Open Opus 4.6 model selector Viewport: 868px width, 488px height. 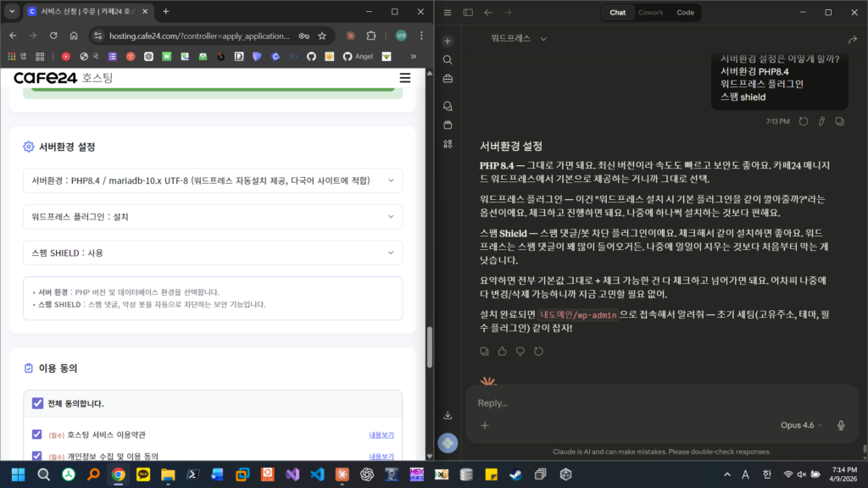click(801, 425)
